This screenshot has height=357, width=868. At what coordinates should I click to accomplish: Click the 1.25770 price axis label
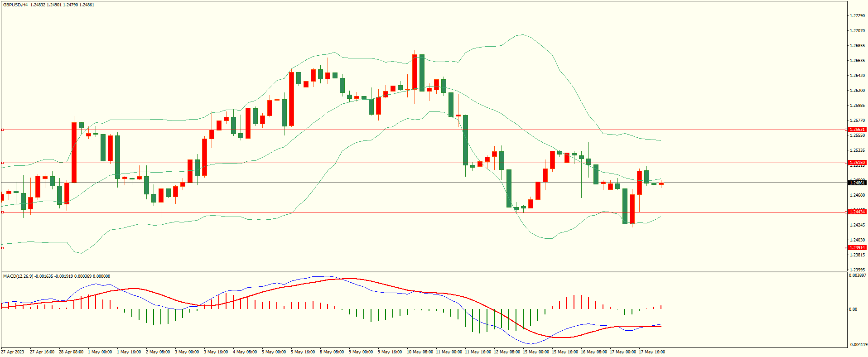pyautogui.click(x=857, y=121)
